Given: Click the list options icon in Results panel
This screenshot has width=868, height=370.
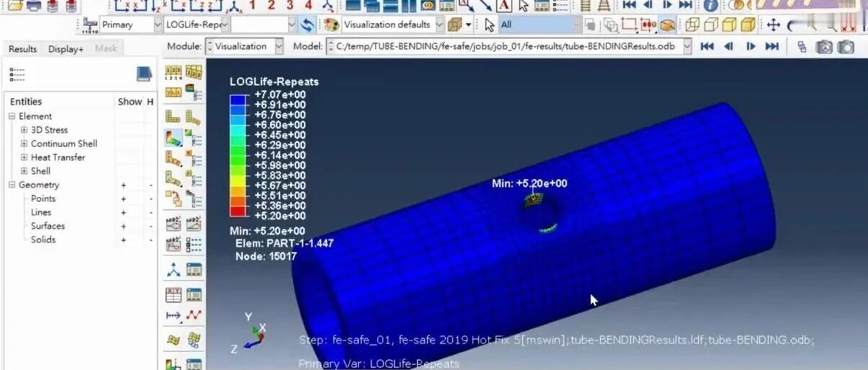Looking at the screenshot, I should click(17, 75).
